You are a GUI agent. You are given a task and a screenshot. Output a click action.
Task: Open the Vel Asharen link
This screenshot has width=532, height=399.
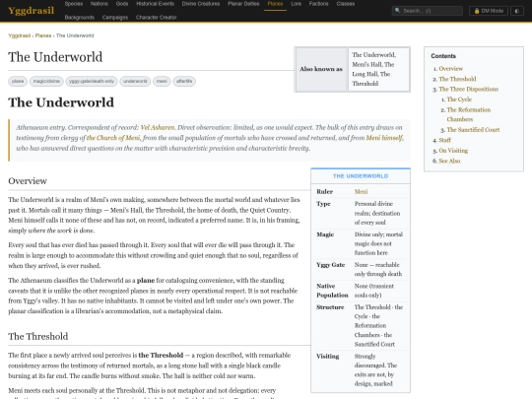point(158,127)
